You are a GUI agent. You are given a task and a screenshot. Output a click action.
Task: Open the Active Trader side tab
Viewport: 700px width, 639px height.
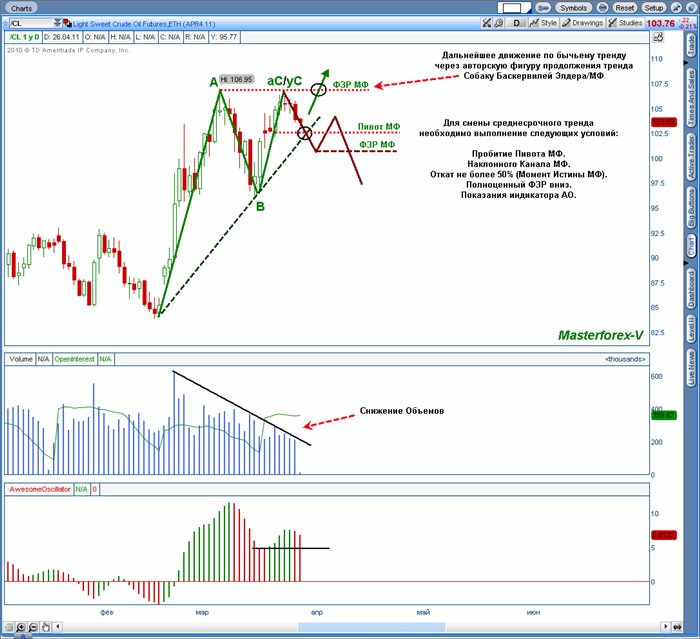click(691, 157)
